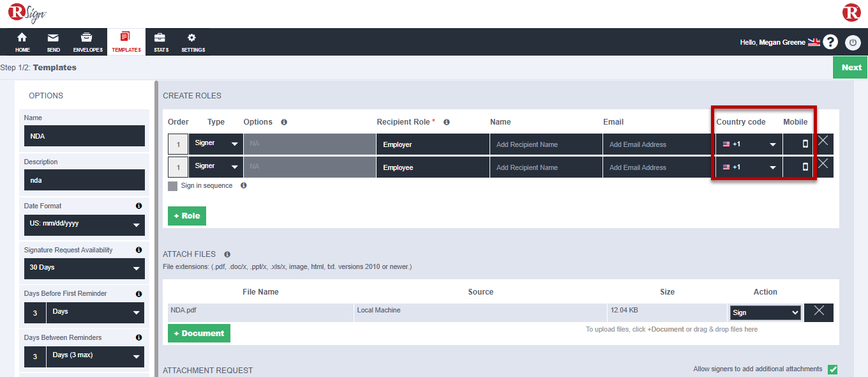Screen dimensions: 868x377
Task: Click the help question mark icon
Action: (x=830, y=42)
